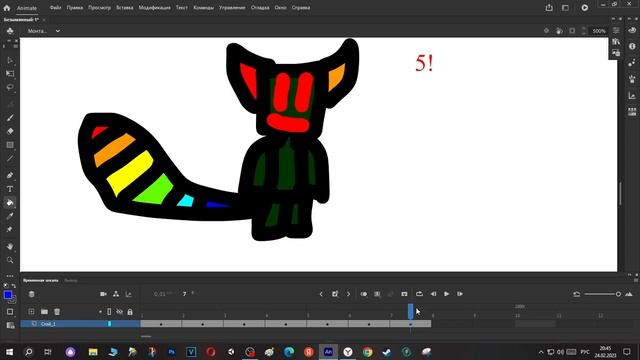Image resolution: width=640 pixels, height=360 pixels.
Task: Toggle loop playback in timeline
Action: point(419,294)
